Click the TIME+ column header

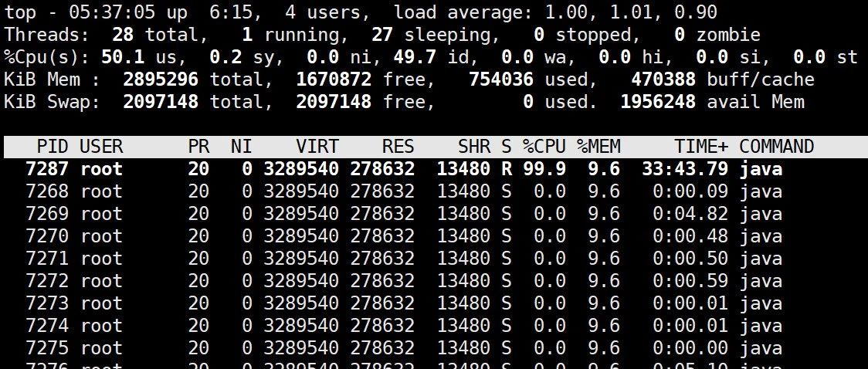click(701, 147)
